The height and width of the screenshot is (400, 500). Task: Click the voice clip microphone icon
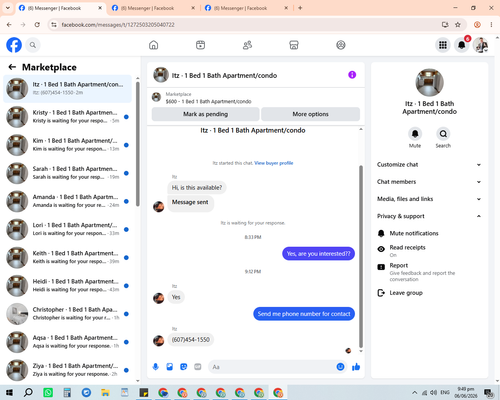click(156, 367)
